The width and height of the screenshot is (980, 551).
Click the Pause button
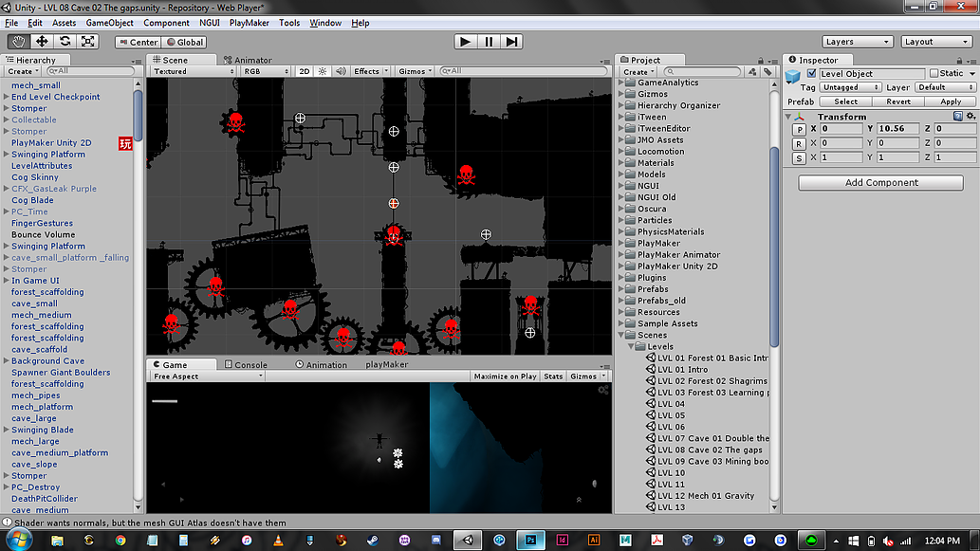point(489,42)
